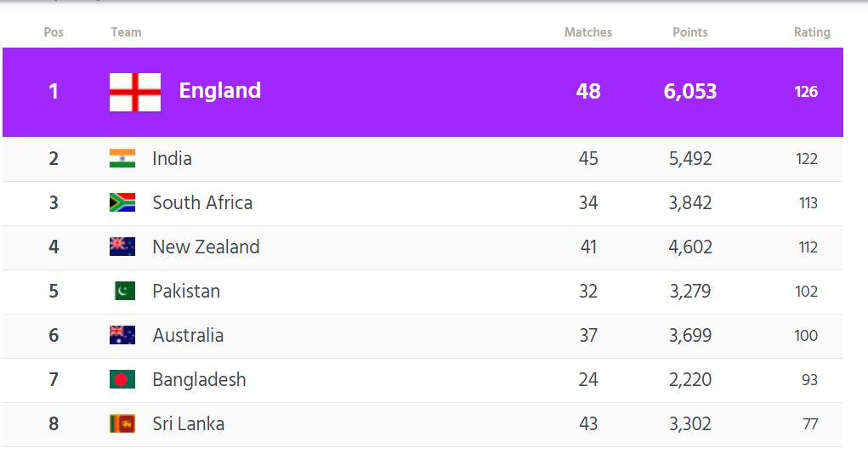Click England's 6,053 points value
The image size is (868, 454).
[690, 91]
